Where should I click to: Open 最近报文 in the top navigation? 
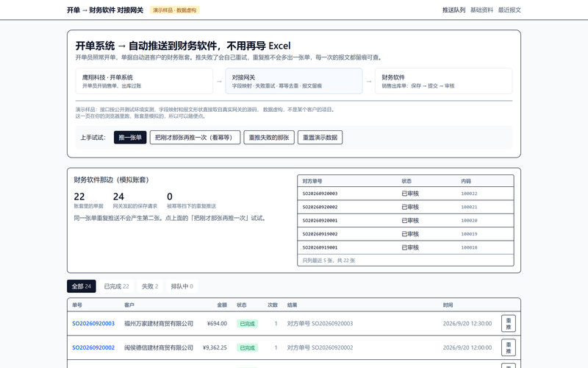pyautogui.click(x=509, y=10)
